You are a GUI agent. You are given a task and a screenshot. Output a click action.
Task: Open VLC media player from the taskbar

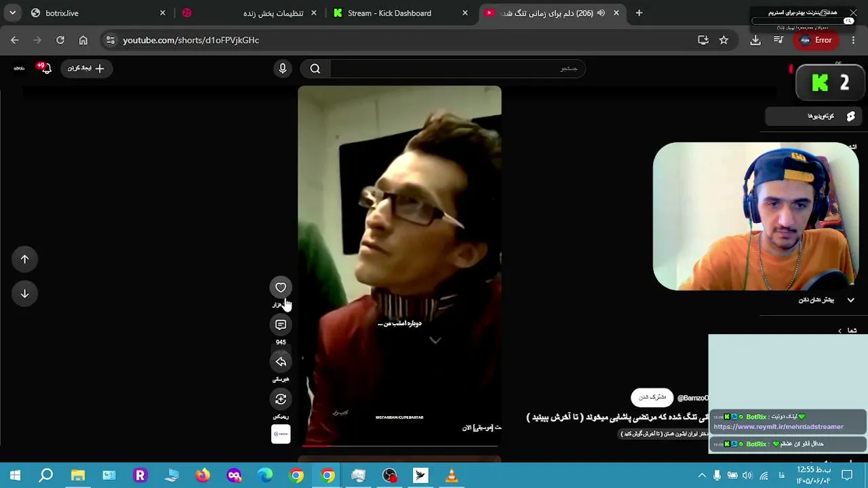click(452, 476)
